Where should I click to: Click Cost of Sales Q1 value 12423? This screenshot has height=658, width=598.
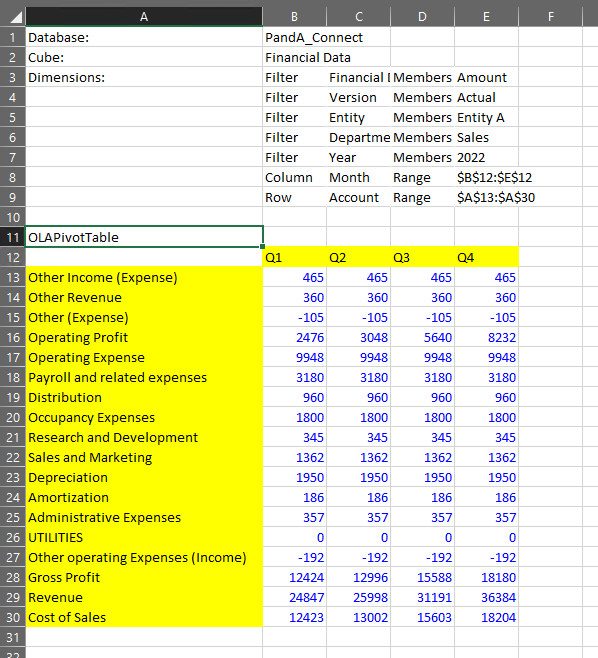click(295, 617)
